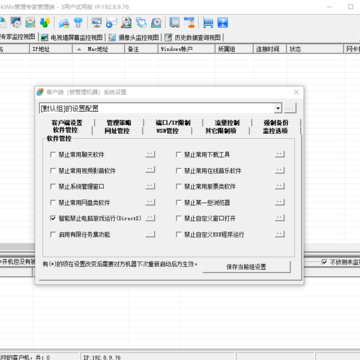Sort by the IP地址 column header

51,49
